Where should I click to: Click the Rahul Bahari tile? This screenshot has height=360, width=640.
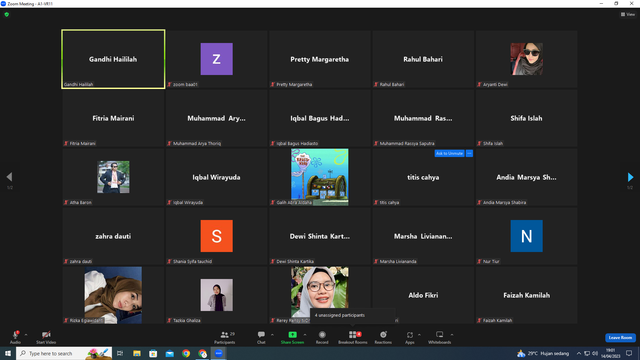(423, 59)
